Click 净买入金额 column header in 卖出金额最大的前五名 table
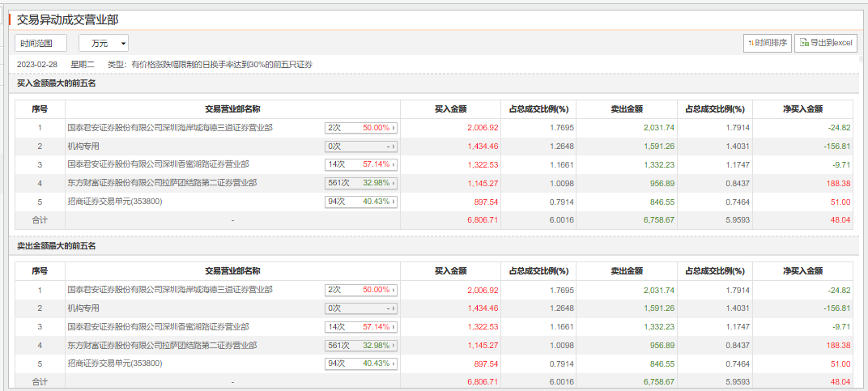This screenshot has height=391, width=868. (x=802, y=271)
